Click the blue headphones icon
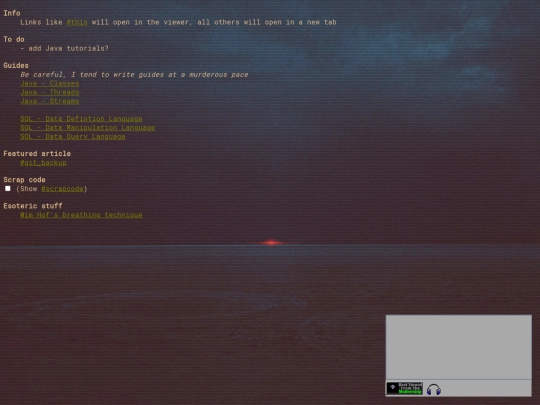The height and width of the screenshot is (405, 540). pos(434,389)
